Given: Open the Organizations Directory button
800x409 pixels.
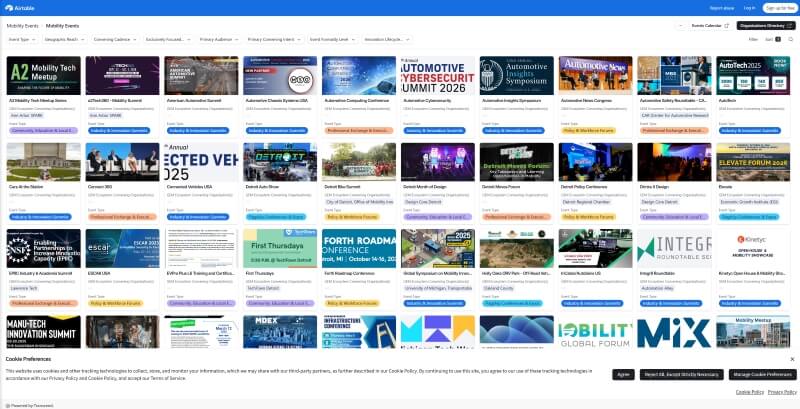Looking at the screenshot, I should 766,25.
